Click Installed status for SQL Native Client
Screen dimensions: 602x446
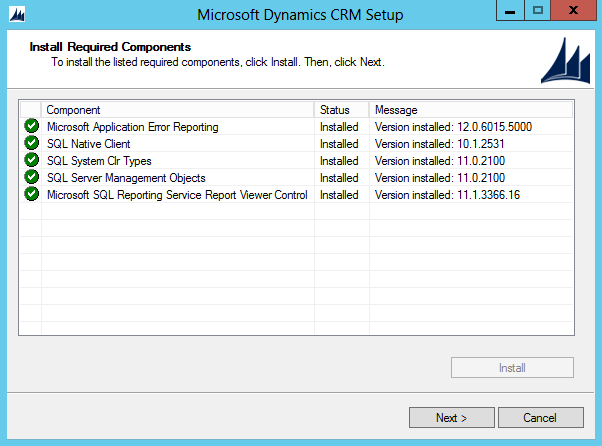(x=339, y=144)
